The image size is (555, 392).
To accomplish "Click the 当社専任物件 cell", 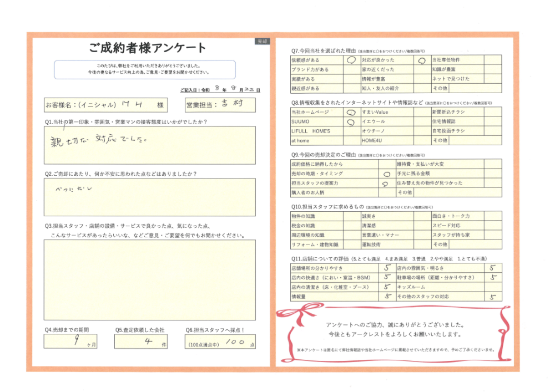I will (x=458, y=60).
